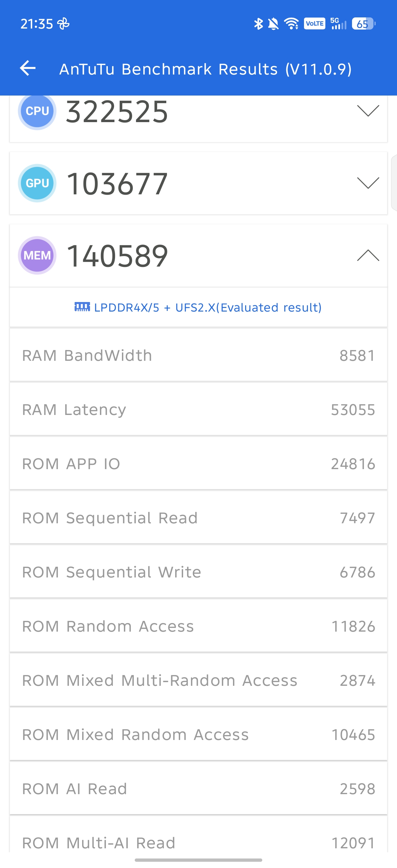Tap the VoLTE status icon

click(315, 24)
